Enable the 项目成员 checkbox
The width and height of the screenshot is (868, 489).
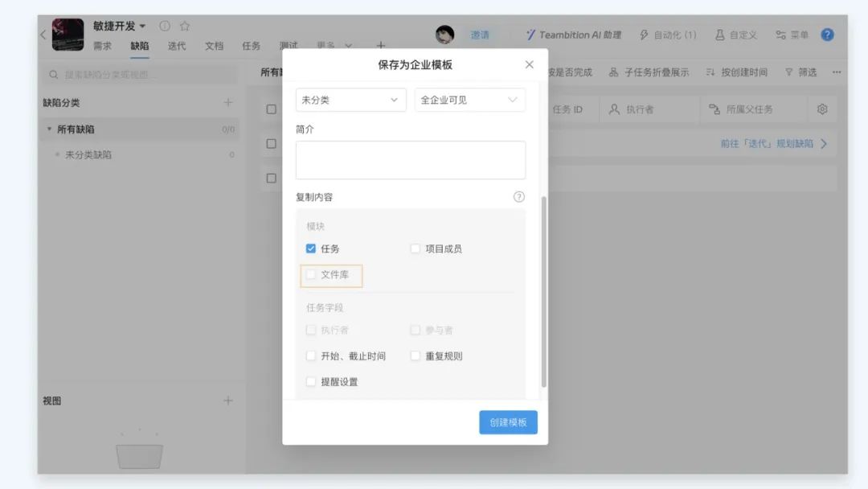[x=416, y=249]
